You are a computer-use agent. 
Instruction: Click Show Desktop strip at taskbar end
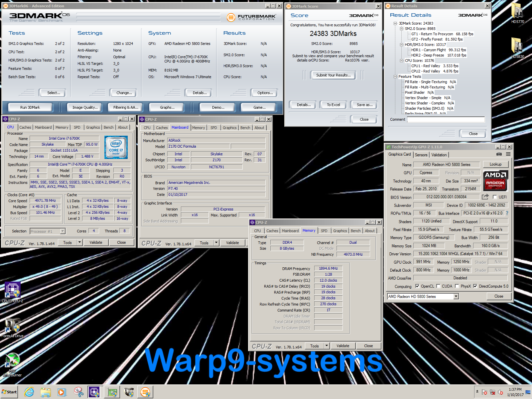[529, 392]
